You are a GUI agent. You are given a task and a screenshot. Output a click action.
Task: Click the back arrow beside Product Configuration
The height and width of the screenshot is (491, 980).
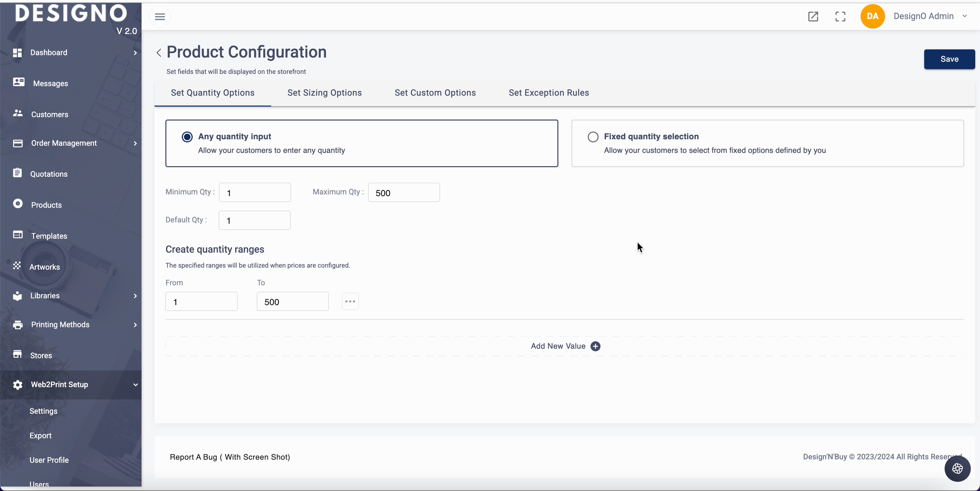[x=159, y=52]
